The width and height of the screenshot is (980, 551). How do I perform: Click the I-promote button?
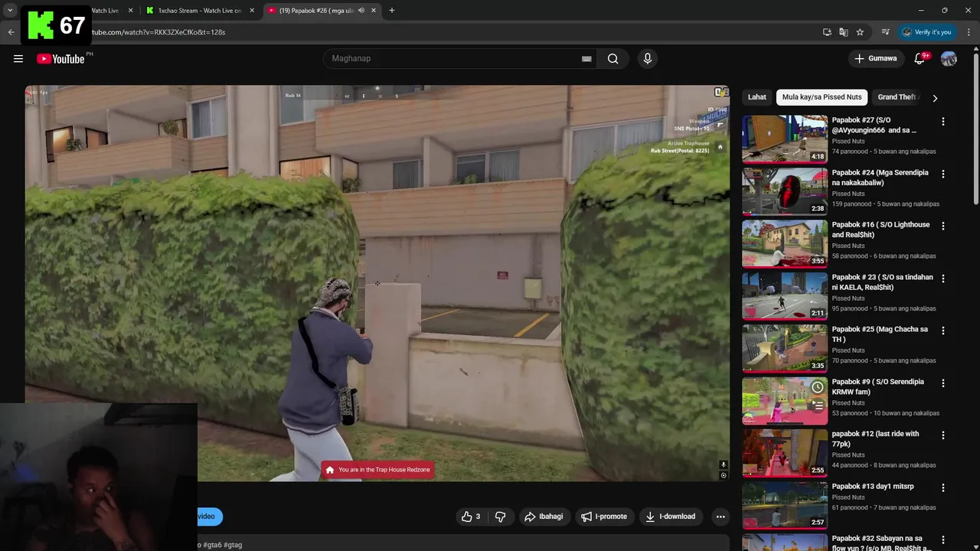click(x=604, y=517)
